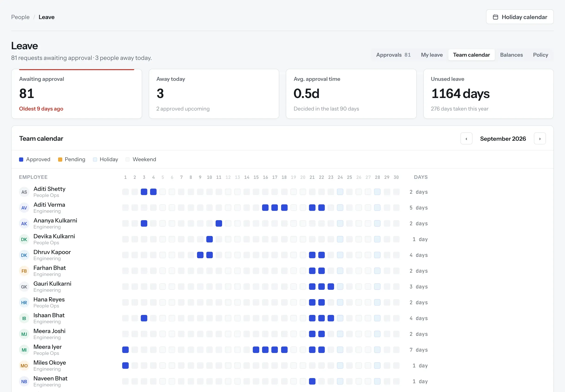The image size is (565, 392).
Task: Click Devika Kulkarni's approved leave on day 10
Action: coord(209,239)
